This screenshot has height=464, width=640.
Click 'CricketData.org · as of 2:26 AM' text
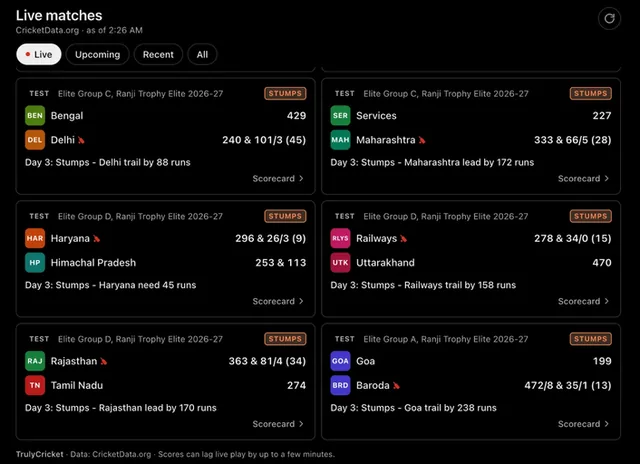pos(79,30)
